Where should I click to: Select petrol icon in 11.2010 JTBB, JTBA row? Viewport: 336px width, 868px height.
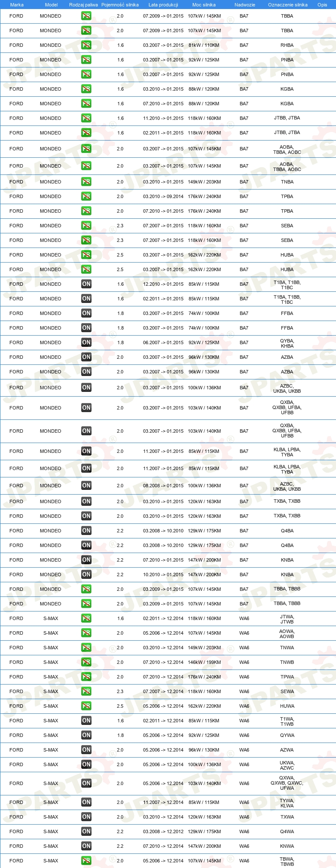coord(86,118)
